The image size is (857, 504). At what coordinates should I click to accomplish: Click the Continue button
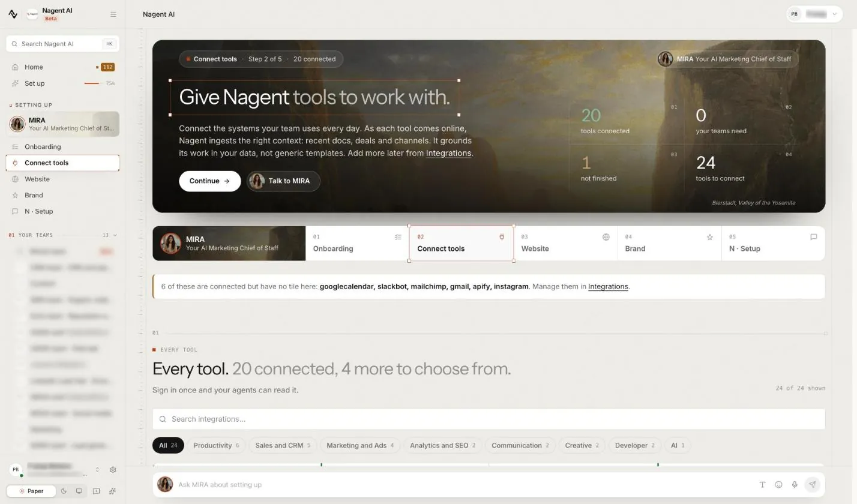(209, 181)
